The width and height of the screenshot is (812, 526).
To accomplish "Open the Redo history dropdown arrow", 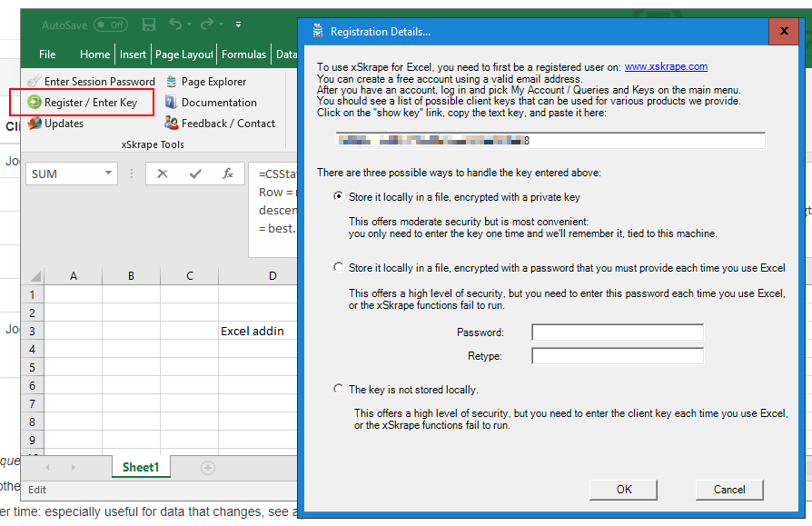I will [221, 25].
